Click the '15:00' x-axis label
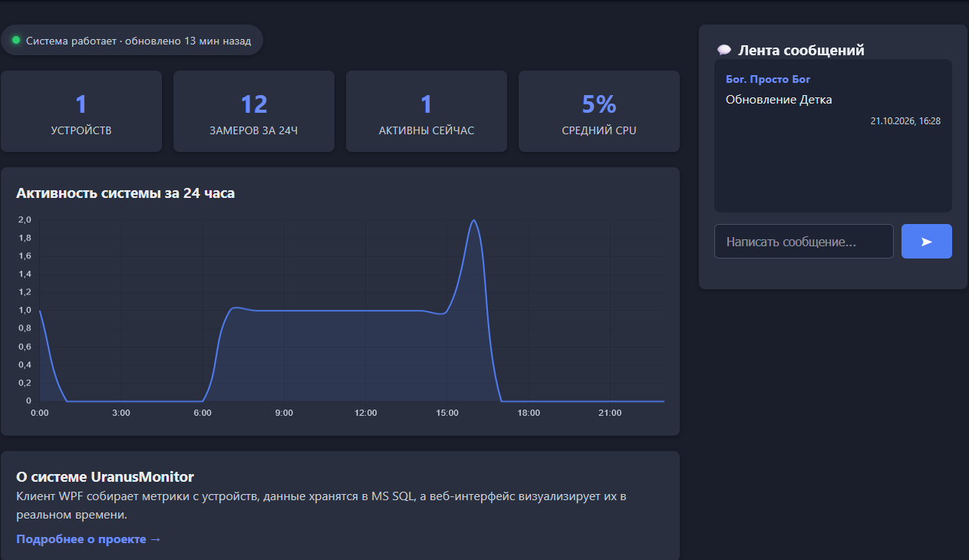 point(447,413)
